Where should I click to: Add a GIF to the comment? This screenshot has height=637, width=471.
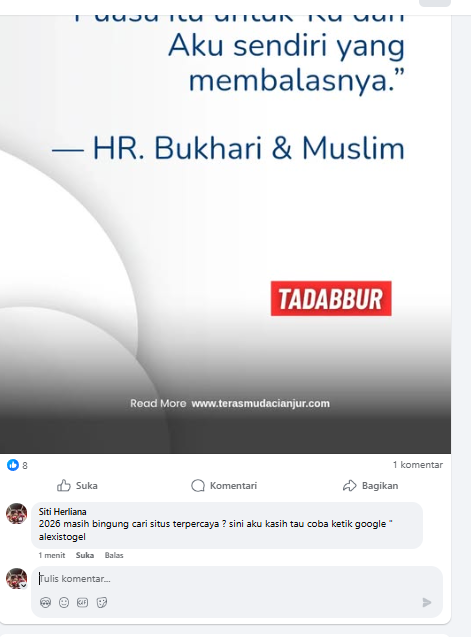click(82, 602)
